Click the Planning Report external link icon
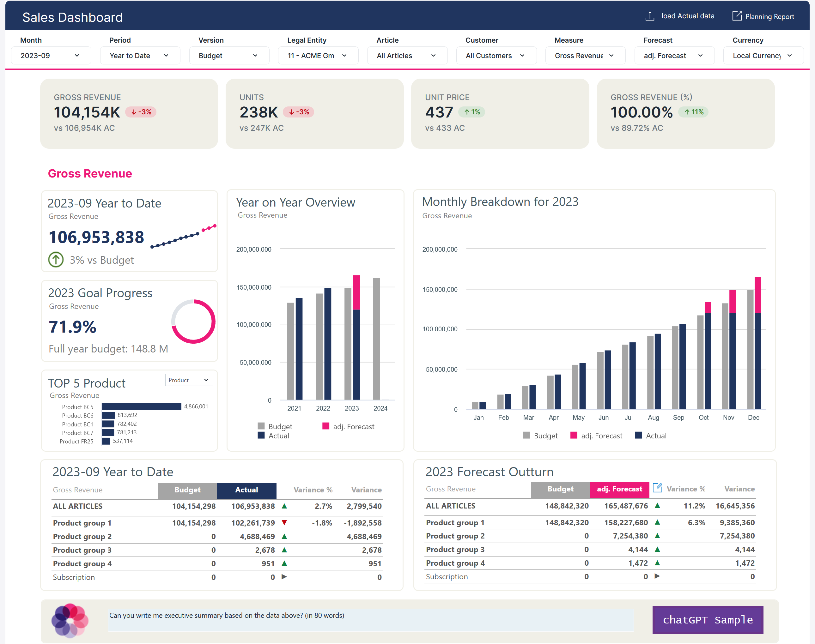 pyautogui.click(x=737, y=16)
